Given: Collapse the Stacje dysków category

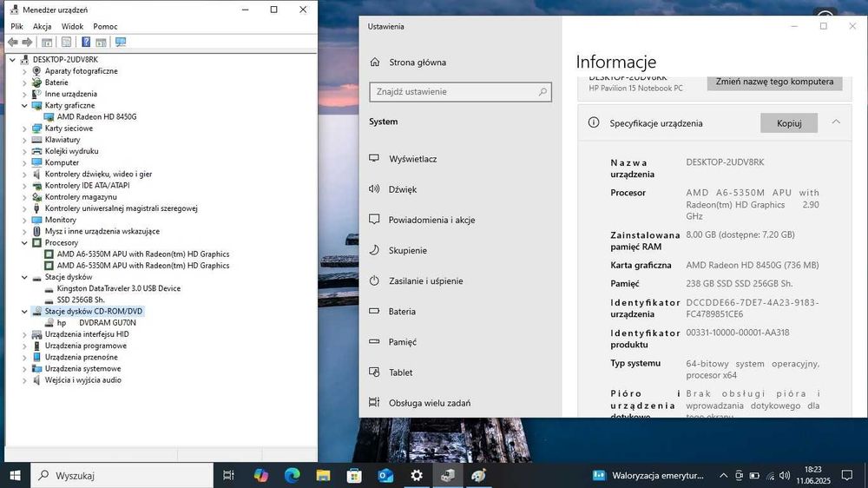Looking at the screenshot, I should 24,277.
